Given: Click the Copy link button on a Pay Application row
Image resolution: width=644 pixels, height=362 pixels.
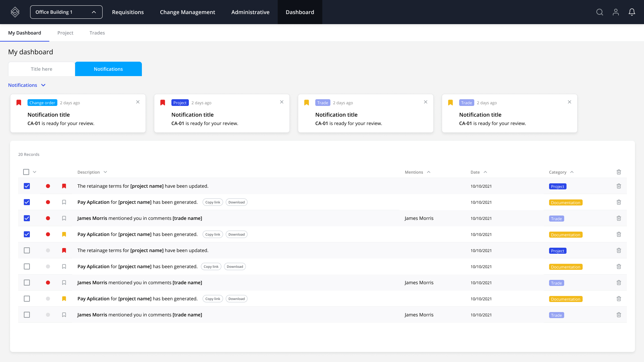Looking at the screenshot, I should click(212, 202).
